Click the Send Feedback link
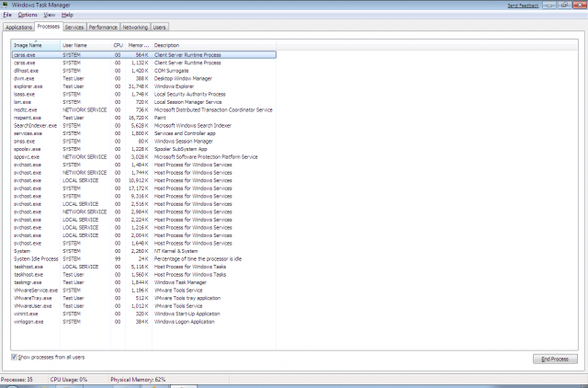Image resolution: width=588 pixels, height=388 pixels. (523, 6)
